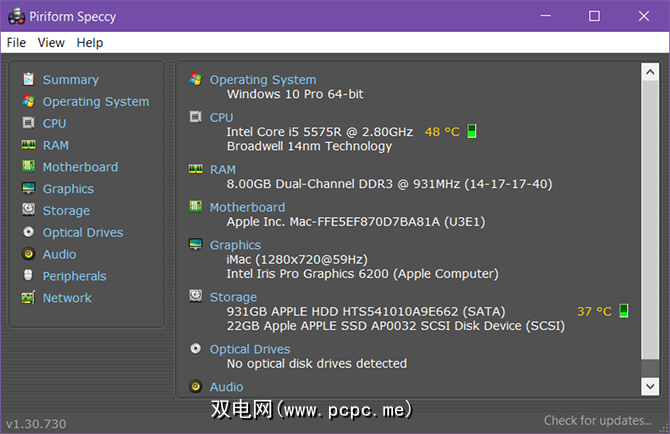Click the scroll down arrow of summary panel
The width and height of the screenshot is (670, 434).
click(x=650, y=386)
